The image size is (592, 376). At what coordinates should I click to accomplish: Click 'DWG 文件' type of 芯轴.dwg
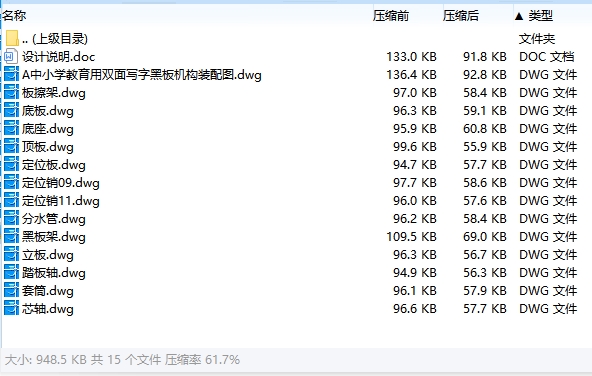pyautogui.click(x=548, y=309)
